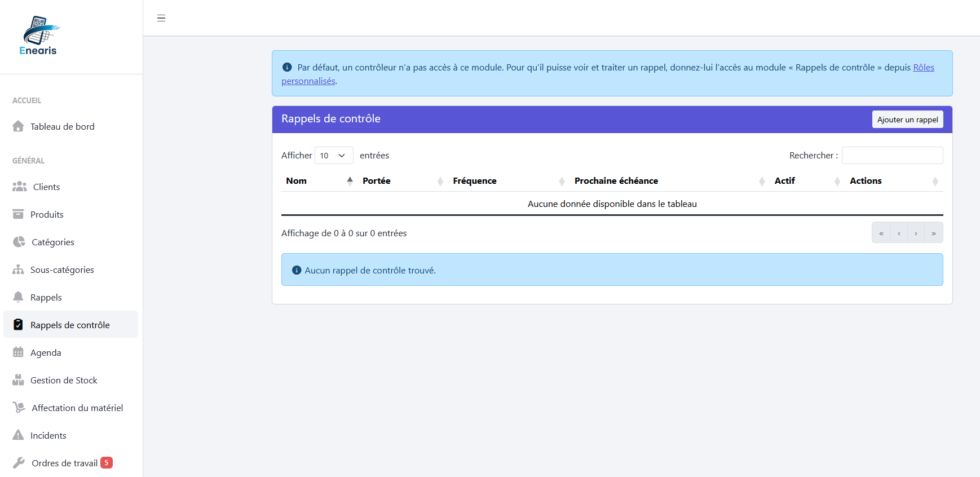Image resolution: width=980 pixels, height=477 pixels.
Task: Click the Gestion de Stock boxes icon
Action: 18,380
